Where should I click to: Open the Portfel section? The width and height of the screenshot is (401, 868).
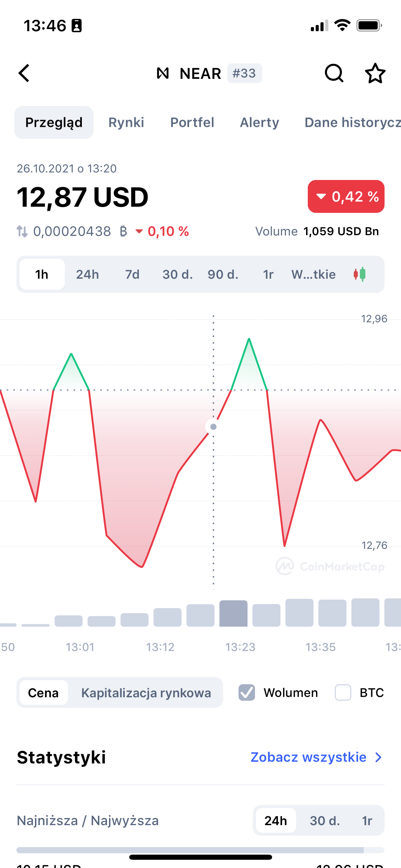tap(192, 122)
